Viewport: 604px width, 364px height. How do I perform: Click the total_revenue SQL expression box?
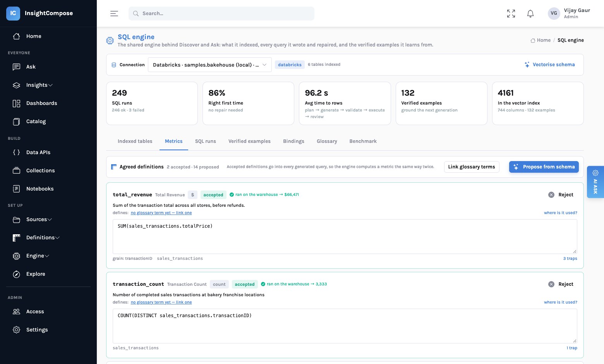(x=345, y=237)
